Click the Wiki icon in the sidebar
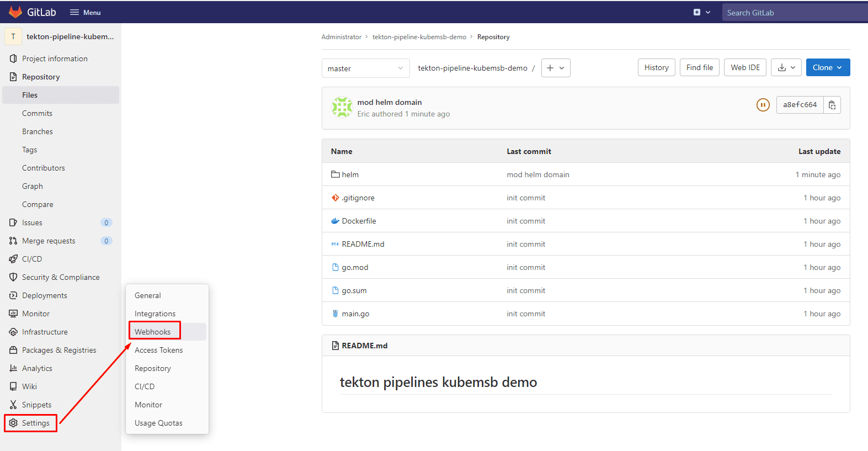The height and width of the screenshot is (451, 868). coord(13,386)
